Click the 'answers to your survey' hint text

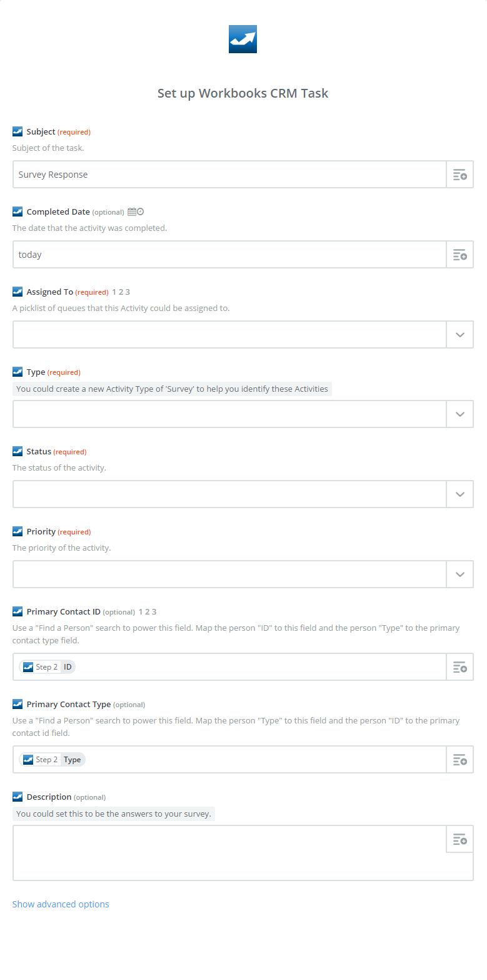coord(114,814)
